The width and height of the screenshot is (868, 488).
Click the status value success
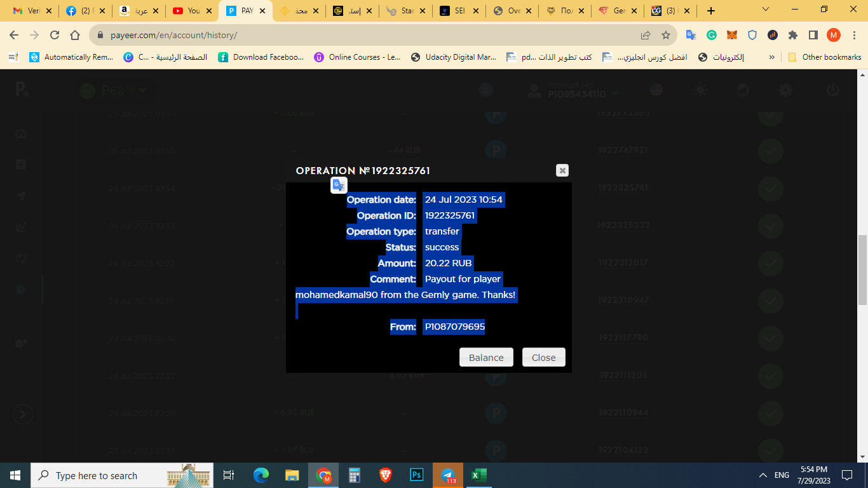tap(442, 247)
